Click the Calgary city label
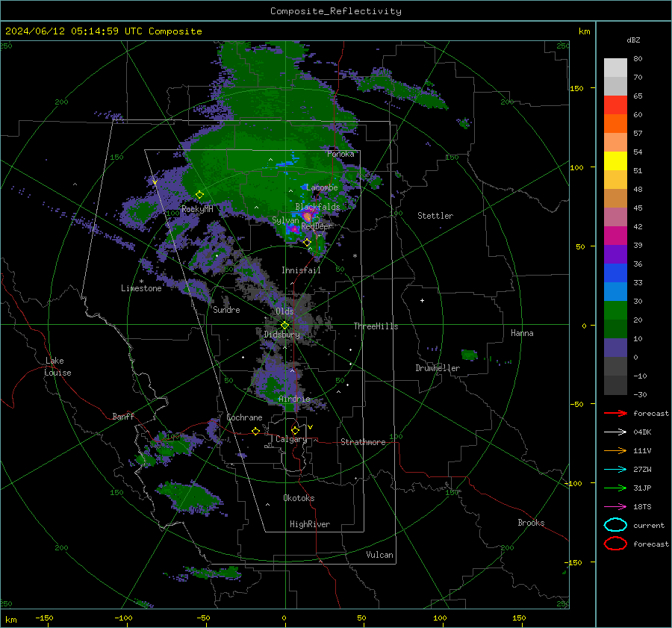672x628 pixels. pos(291,439)
